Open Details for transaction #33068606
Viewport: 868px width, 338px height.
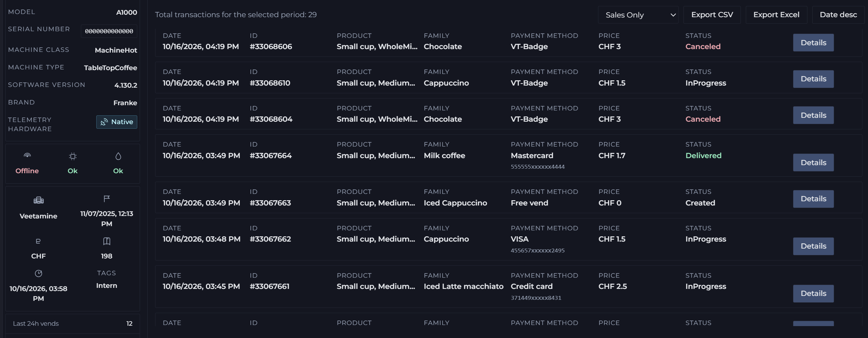813,43
